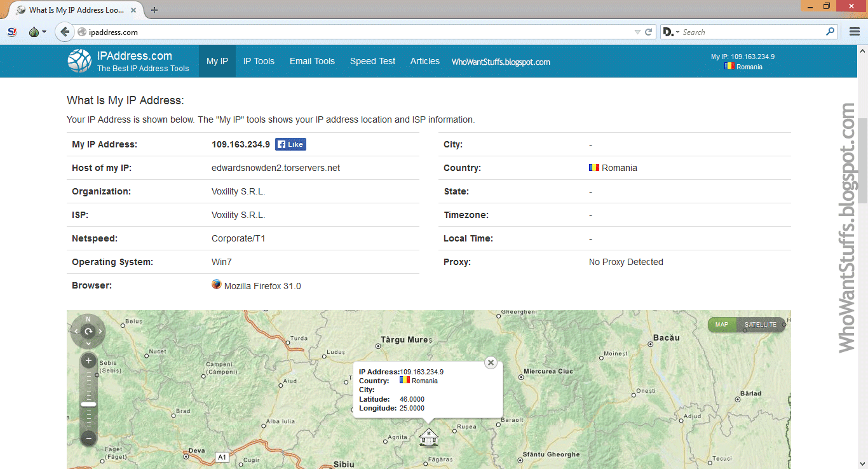
Task: Pan the map down with the compass arrow
Action: 88,343
